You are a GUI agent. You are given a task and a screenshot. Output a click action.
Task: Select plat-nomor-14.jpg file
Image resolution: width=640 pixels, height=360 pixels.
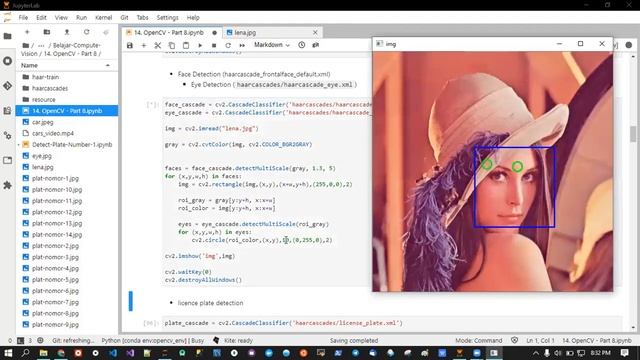67,235
